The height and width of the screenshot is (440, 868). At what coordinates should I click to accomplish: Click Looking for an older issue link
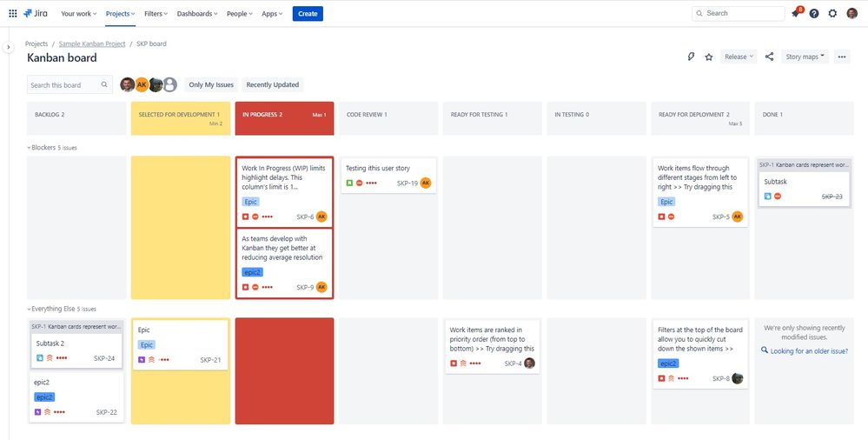[809, 350]
